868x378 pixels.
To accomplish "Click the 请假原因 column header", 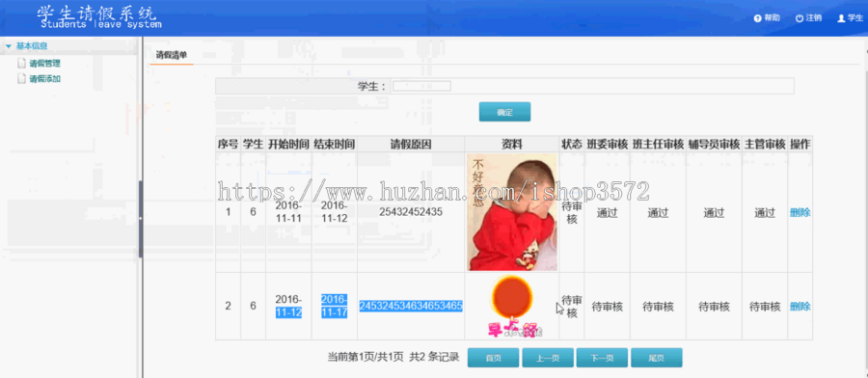I will click(411, 145).
